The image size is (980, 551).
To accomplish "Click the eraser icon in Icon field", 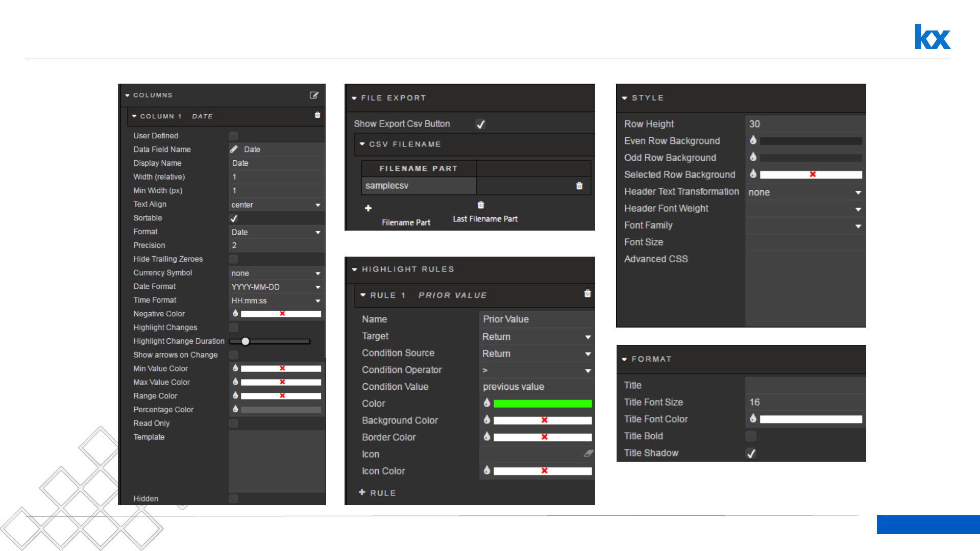I will (588, 454).
